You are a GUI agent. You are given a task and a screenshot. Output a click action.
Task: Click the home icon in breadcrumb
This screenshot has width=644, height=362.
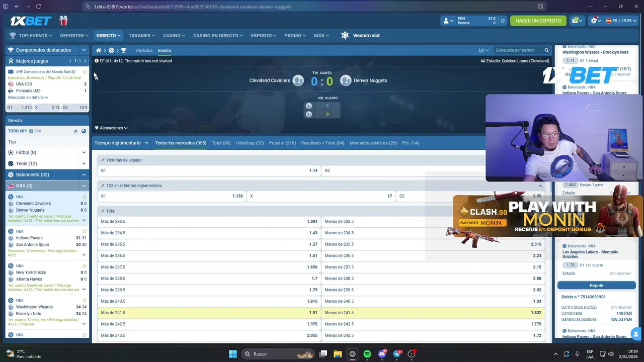99,50
